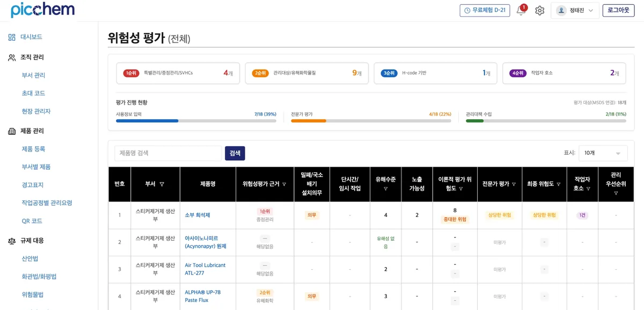
Task: Click the 4/18 (22%) progress value
Action: coord(440,114)
